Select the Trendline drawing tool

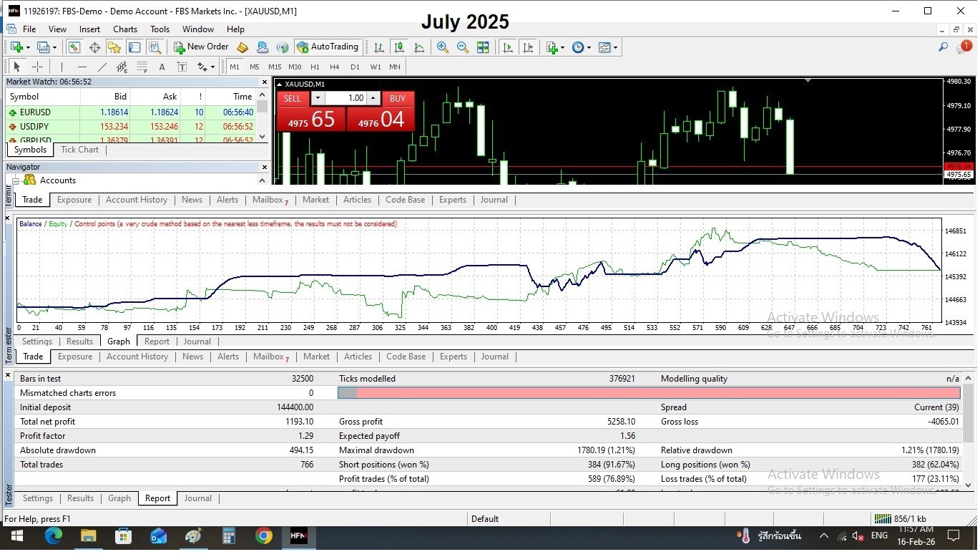click(x=102, y=67)
